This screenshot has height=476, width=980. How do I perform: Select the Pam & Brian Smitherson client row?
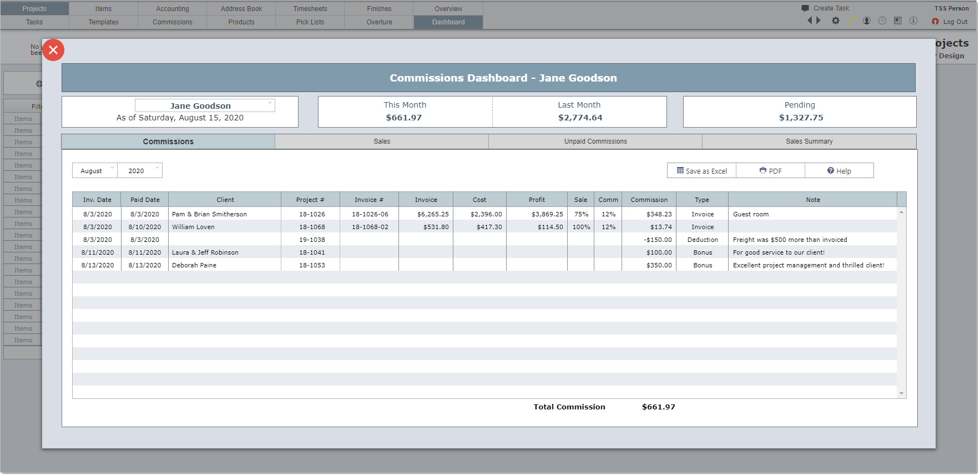tap(484, 214)
